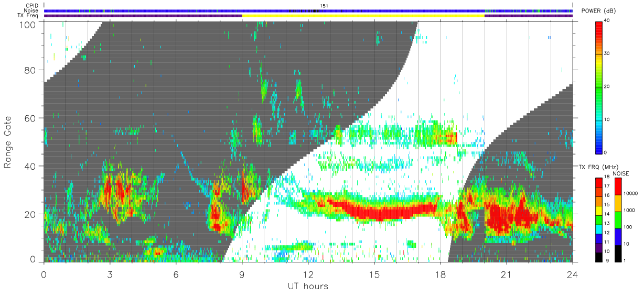644x297 pixels.
Task: Click the 18 tick on the UT hours axis
Action: pos(440,274)
